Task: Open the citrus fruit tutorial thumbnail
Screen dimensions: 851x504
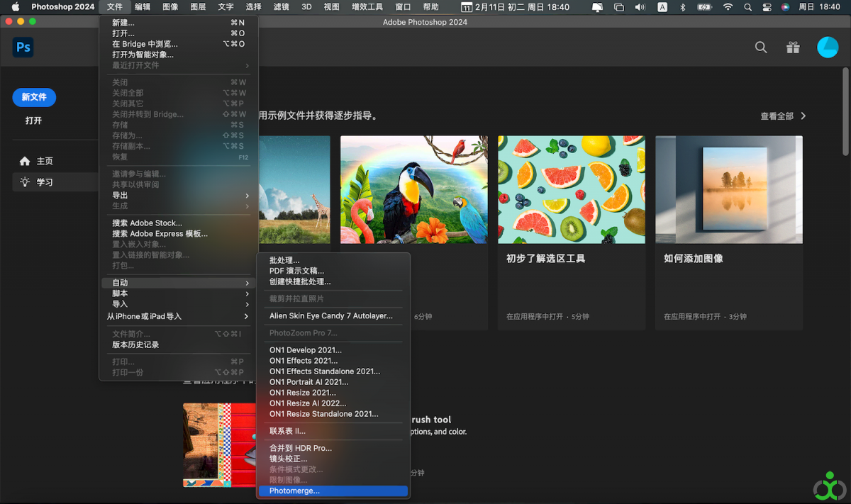Action: coord(572,190)
